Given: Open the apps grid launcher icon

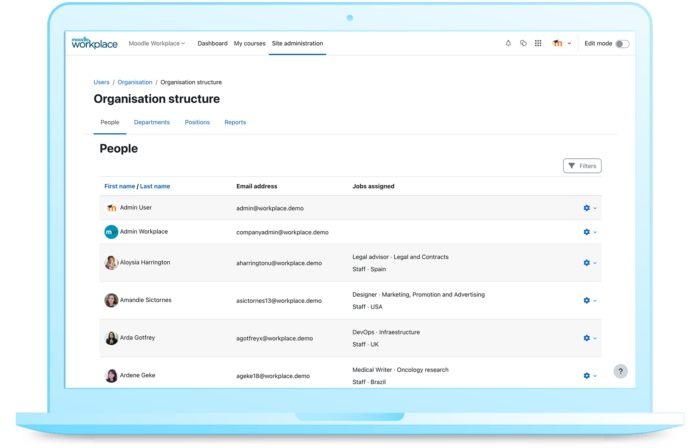Looking at the screenshot, I should pos(538,44).
